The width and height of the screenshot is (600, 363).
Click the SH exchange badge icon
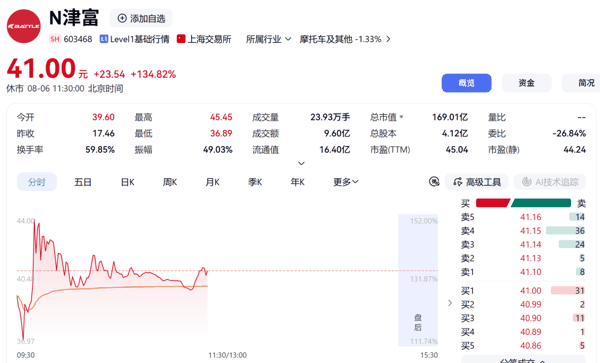(55, 39)
